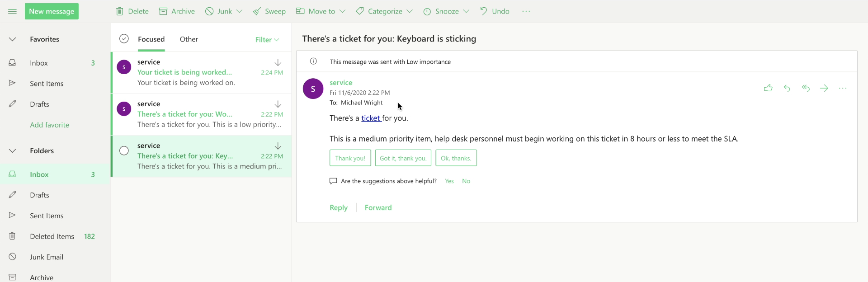The width and height of the screenshot is (868, 282).
Task: Forward using the arrow icon
Action: (825, 88)
